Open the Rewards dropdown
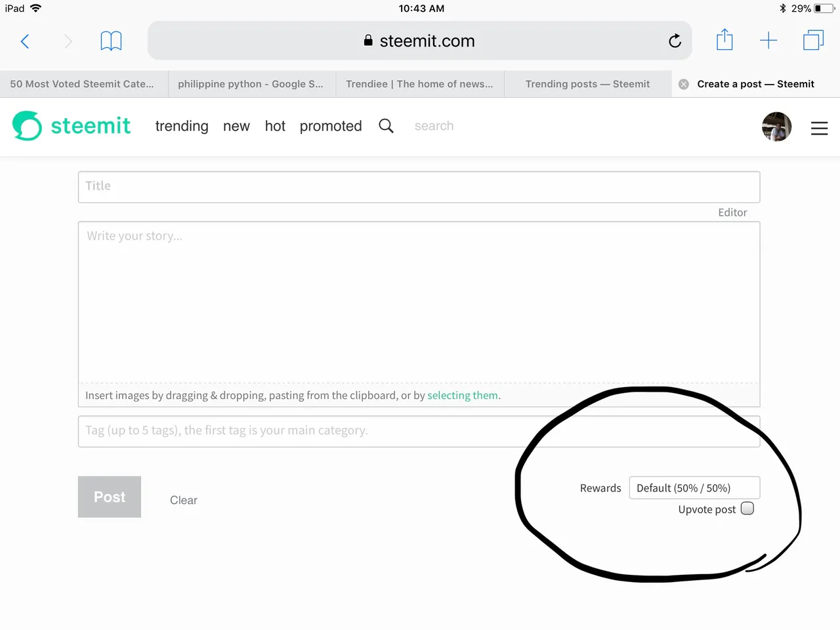The image size is (840, 630). (694, 488)
